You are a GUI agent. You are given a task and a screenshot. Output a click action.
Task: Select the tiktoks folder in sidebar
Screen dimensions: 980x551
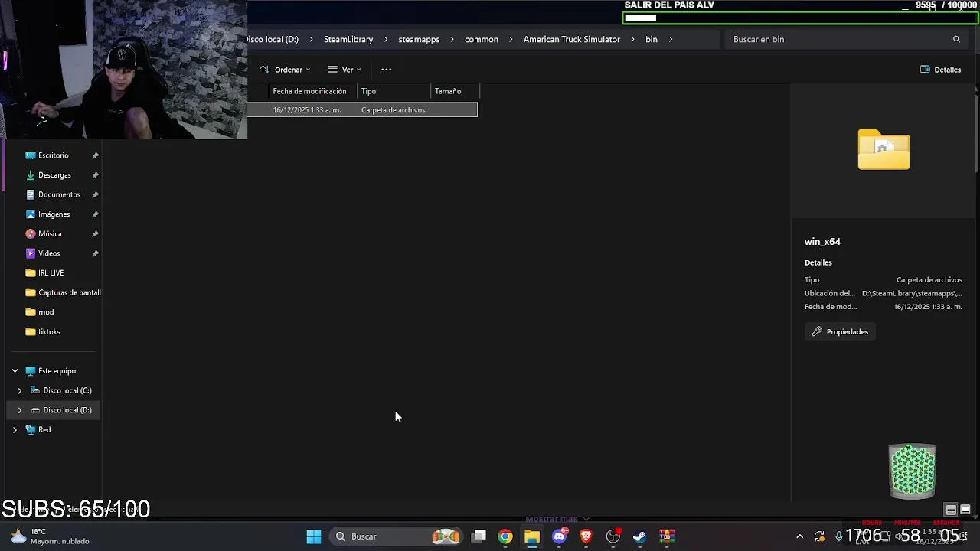49,331
